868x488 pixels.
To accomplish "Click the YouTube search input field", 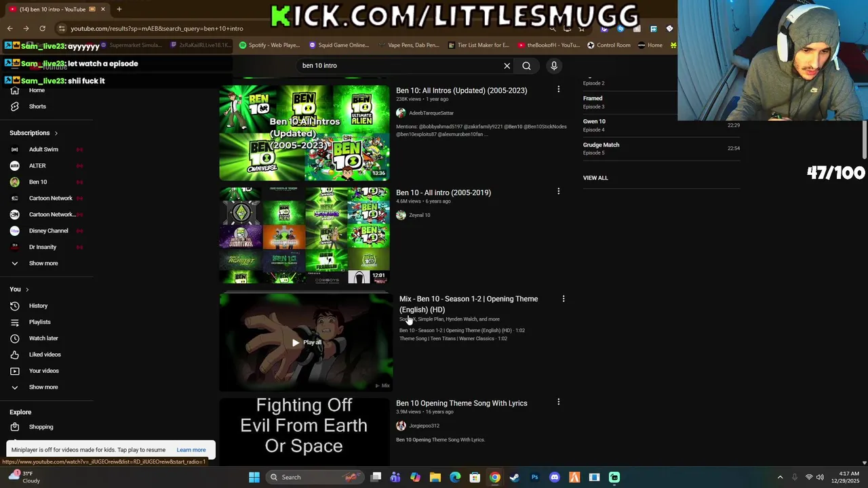I will point(400,66).
